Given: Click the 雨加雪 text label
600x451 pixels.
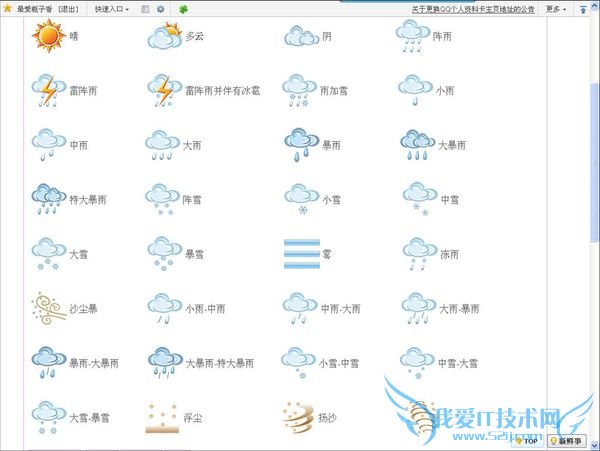Looking at the screenshot, I should coord(334,91).
